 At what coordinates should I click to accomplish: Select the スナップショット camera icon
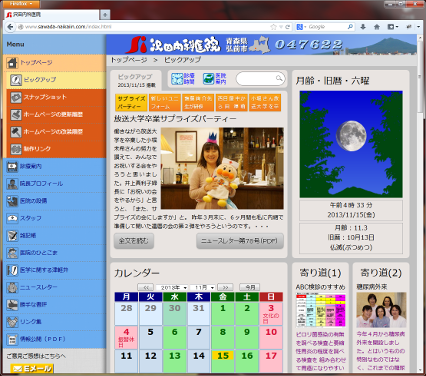coord(15,97)
